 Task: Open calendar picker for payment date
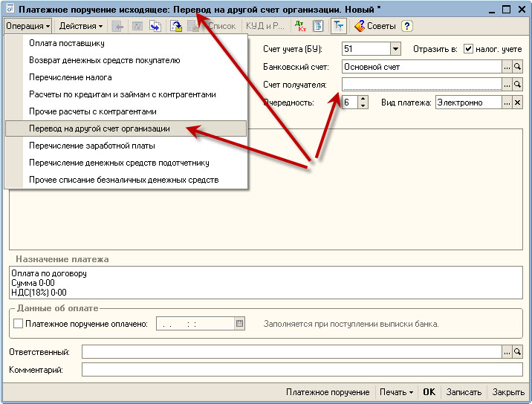pyautogui.click(x=239, y=324)
